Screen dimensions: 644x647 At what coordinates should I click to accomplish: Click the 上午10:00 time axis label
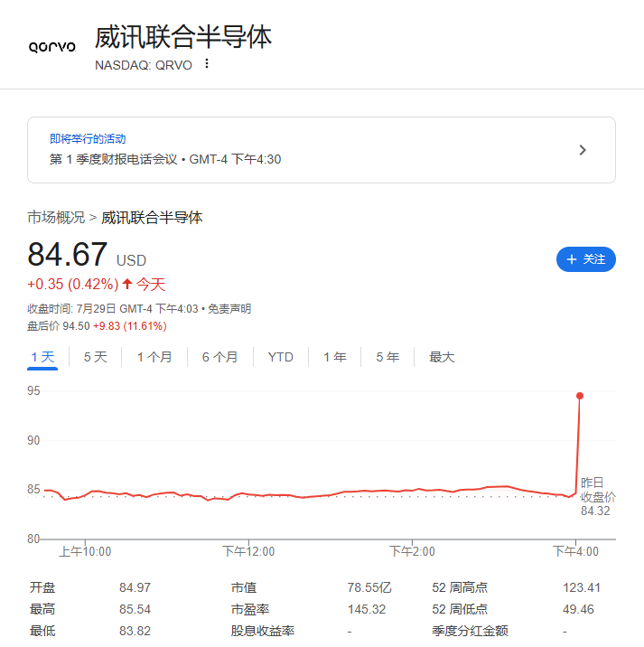85,551
